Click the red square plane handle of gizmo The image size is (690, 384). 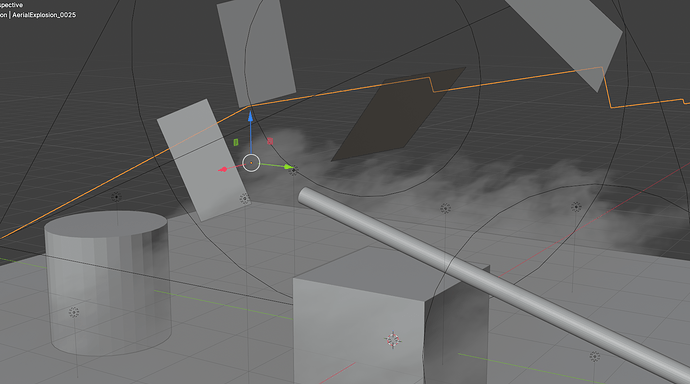(x=270, y=141)
